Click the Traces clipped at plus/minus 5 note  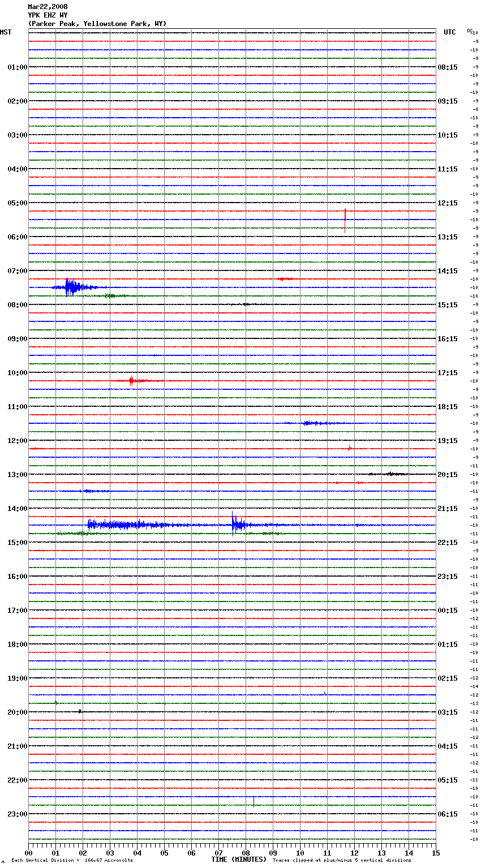click(x=342, y=861)
